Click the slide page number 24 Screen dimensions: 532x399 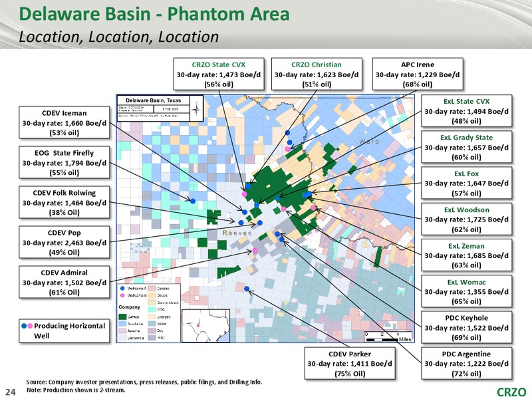[x=11, y=392]
